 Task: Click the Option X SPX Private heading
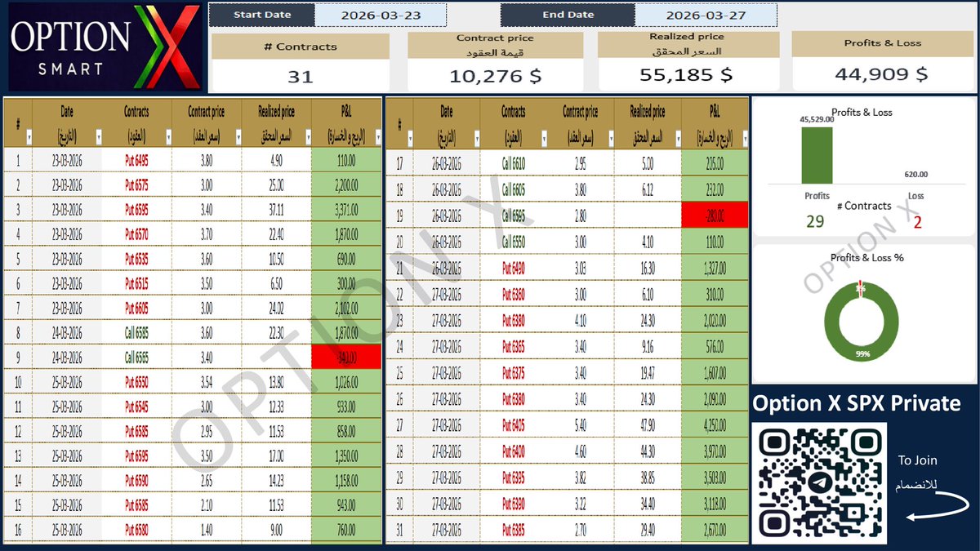856,403
